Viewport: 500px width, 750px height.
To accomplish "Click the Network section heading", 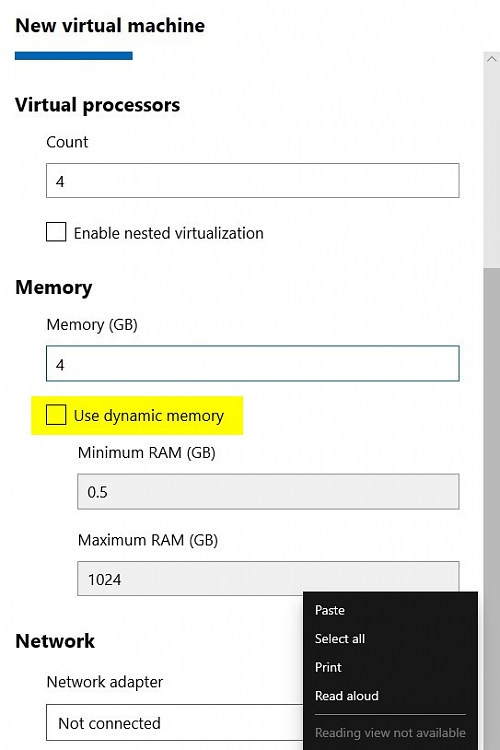I will 55,641.
